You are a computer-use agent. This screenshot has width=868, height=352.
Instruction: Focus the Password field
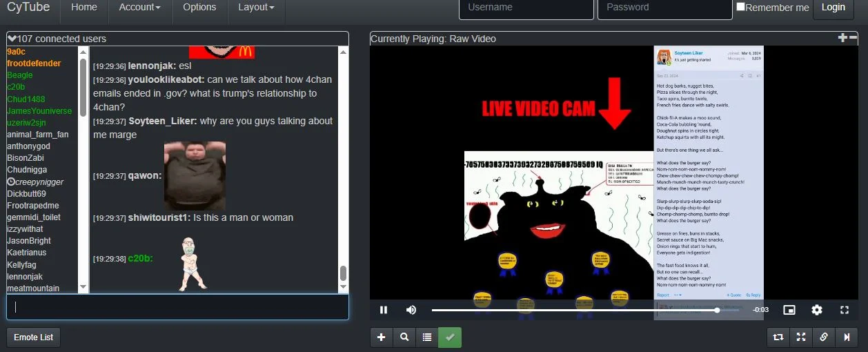click(664, 8)
